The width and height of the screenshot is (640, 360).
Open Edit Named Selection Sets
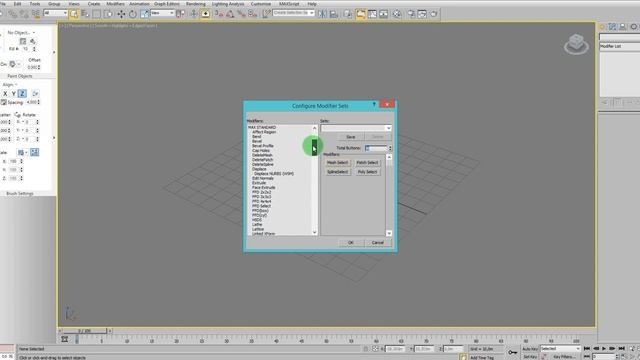coord(266,14)
